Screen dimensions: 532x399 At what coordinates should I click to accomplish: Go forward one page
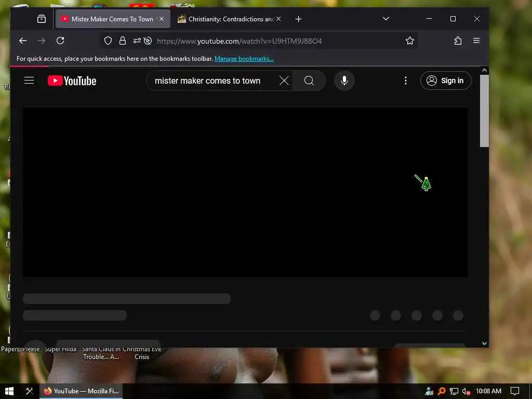click(x=42, y=41)
